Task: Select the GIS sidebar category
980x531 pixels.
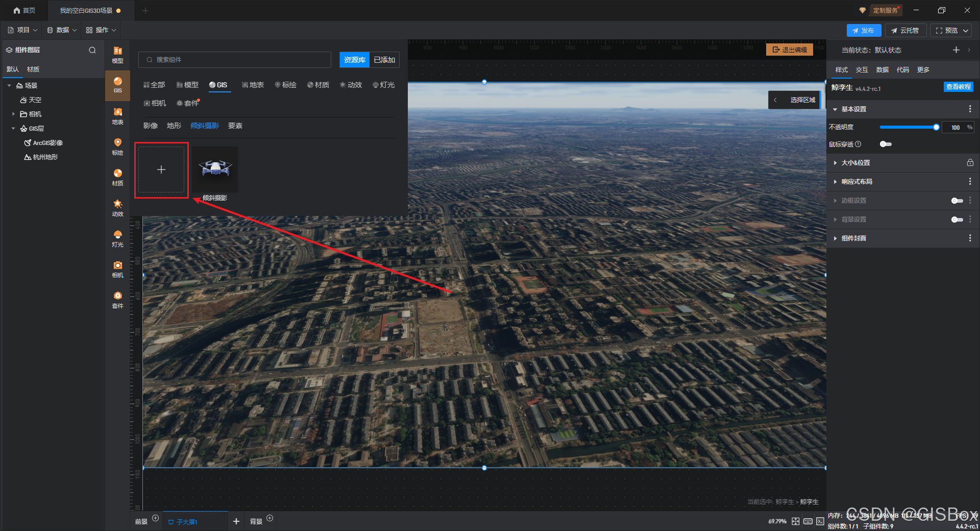Action: (x=117, y=85)
